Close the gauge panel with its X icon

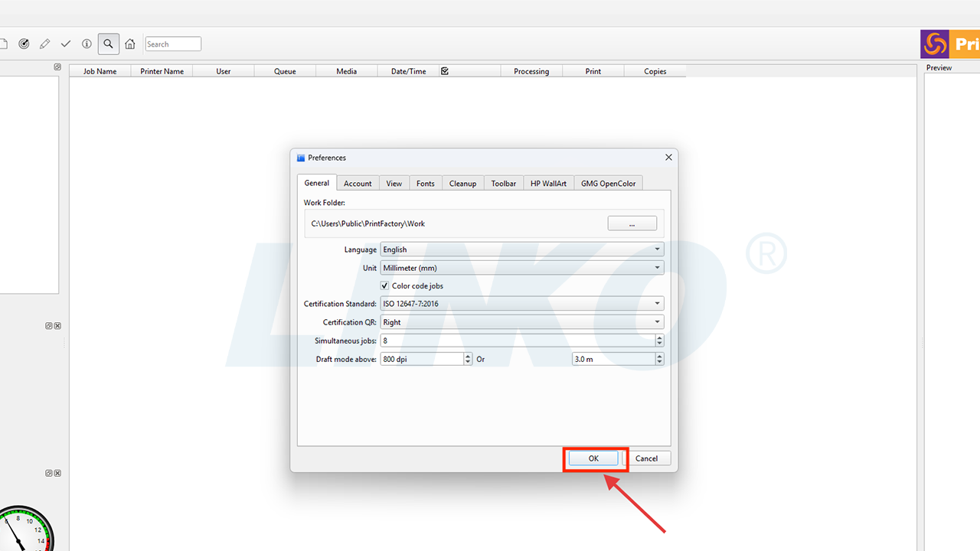[57, 473]
